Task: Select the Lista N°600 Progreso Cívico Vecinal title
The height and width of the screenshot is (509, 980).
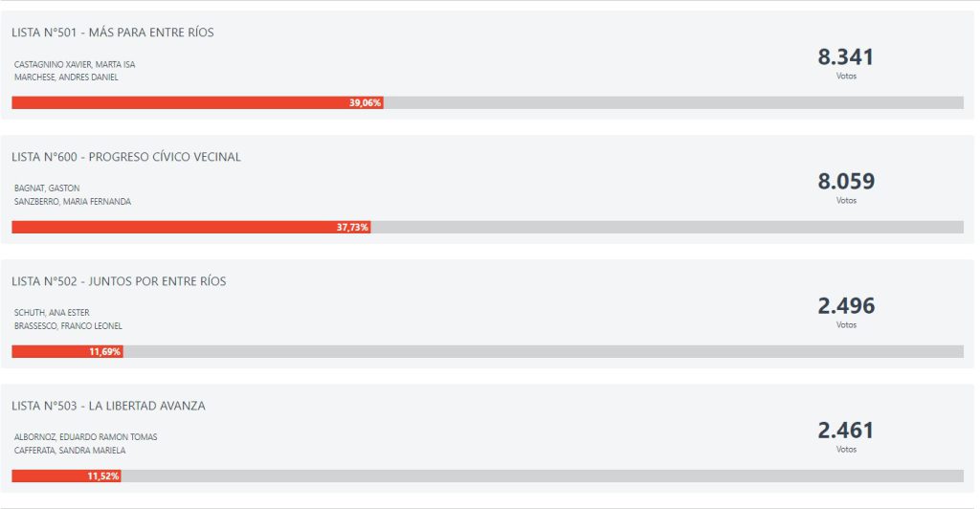Action: pos(125,157)
